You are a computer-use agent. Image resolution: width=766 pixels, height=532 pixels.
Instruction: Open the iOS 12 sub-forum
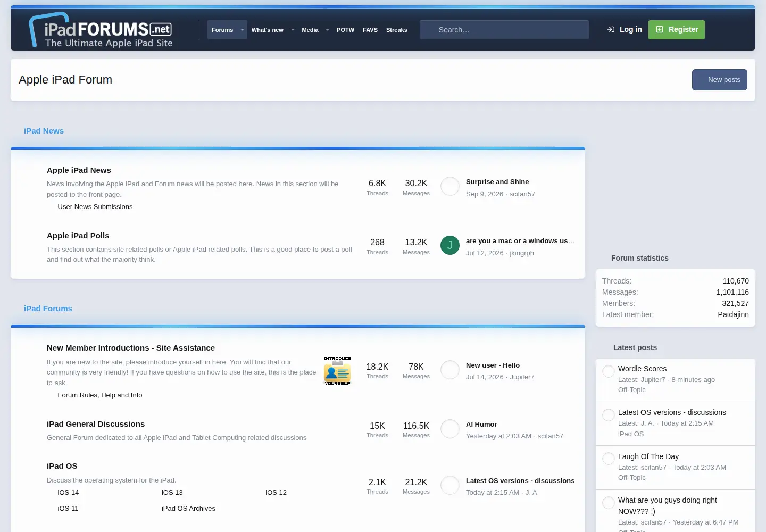click(x=276, y=493)
